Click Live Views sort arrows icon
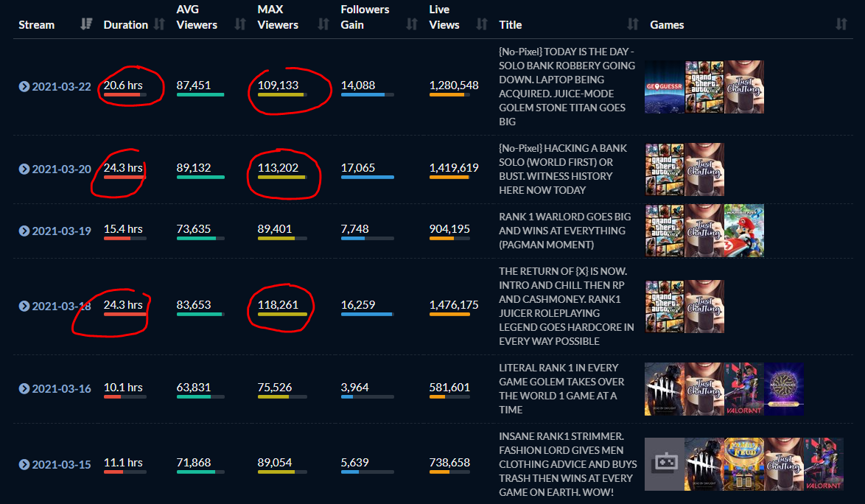 click(x=482, y=24)
